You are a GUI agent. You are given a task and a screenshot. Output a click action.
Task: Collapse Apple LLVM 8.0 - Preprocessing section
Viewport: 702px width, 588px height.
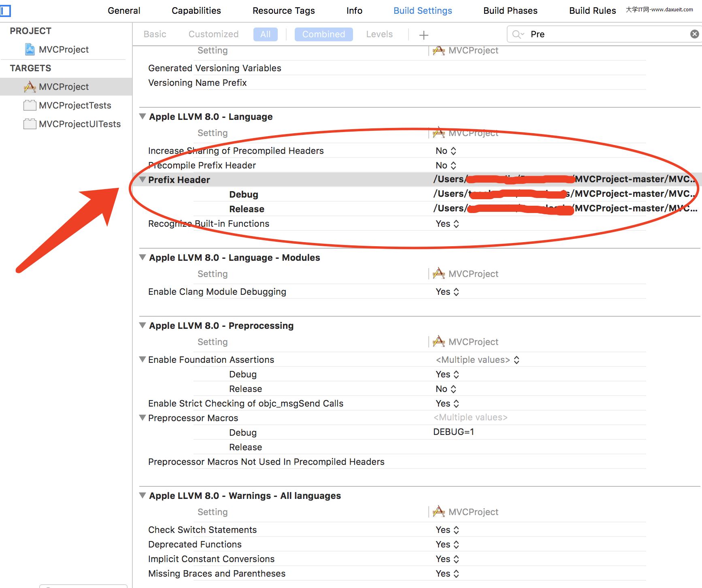143,325
